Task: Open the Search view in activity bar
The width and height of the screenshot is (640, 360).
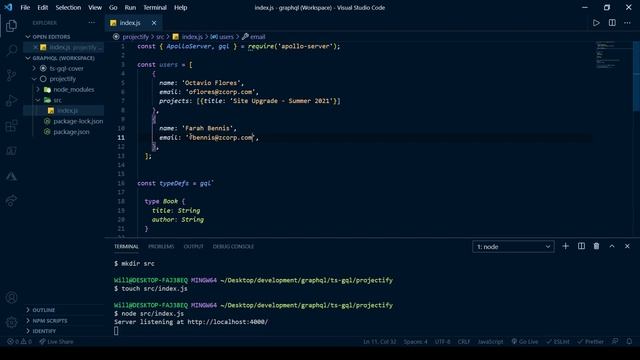Action: click(x=11, y=51)
